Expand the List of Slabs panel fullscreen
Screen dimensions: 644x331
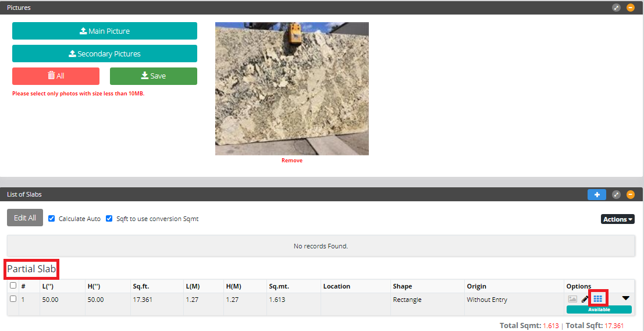click(x=617, y=194)
